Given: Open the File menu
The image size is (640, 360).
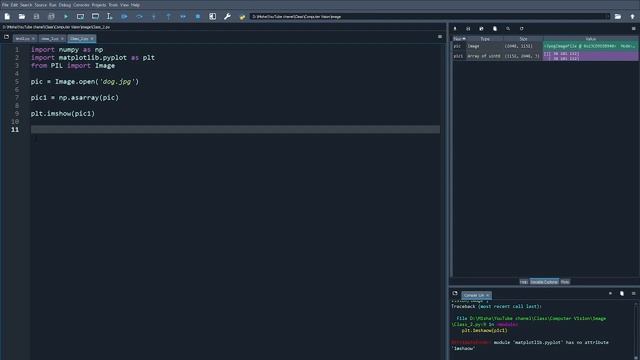Looking at the screenshot, I should pyautogui.click(x=5, y=5).
